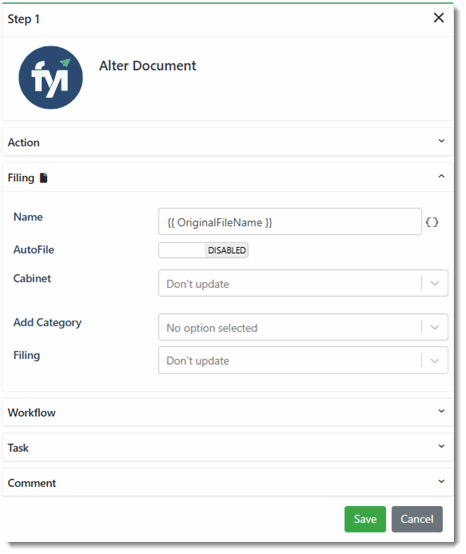Expand the Comment section
Viewport: 466px width, 554px height.
click(228, 482)
